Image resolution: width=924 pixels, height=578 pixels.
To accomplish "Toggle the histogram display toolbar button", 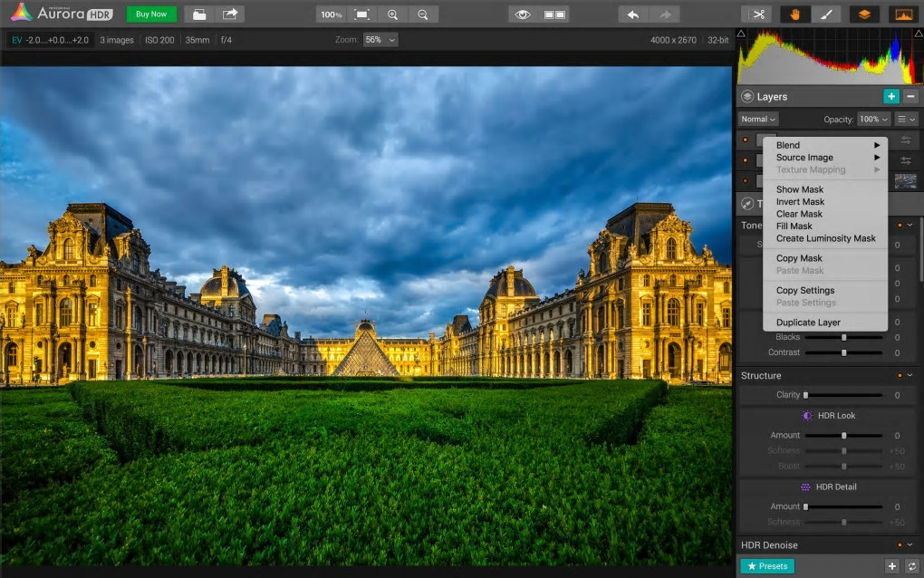I will point(904,14).
